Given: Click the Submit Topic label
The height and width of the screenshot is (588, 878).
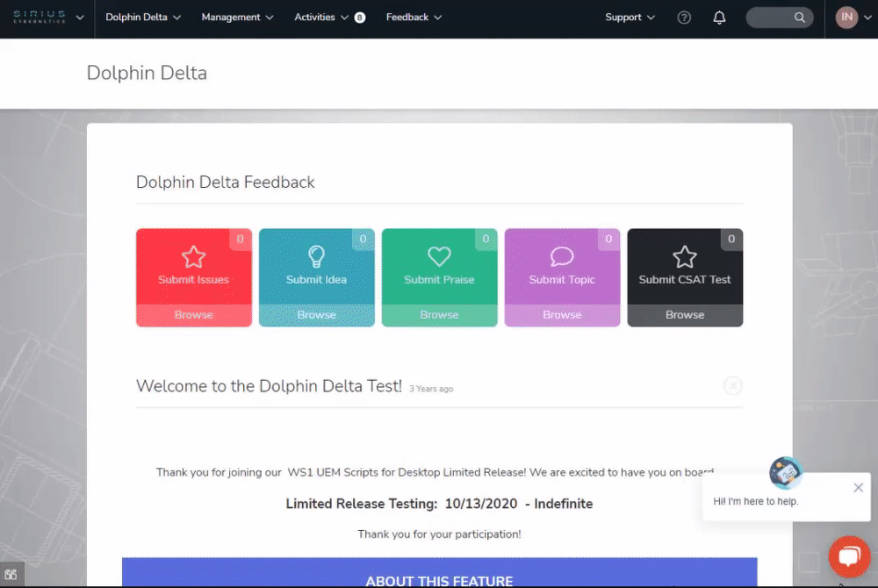Looking at the screenshot, I should point(562,280).
